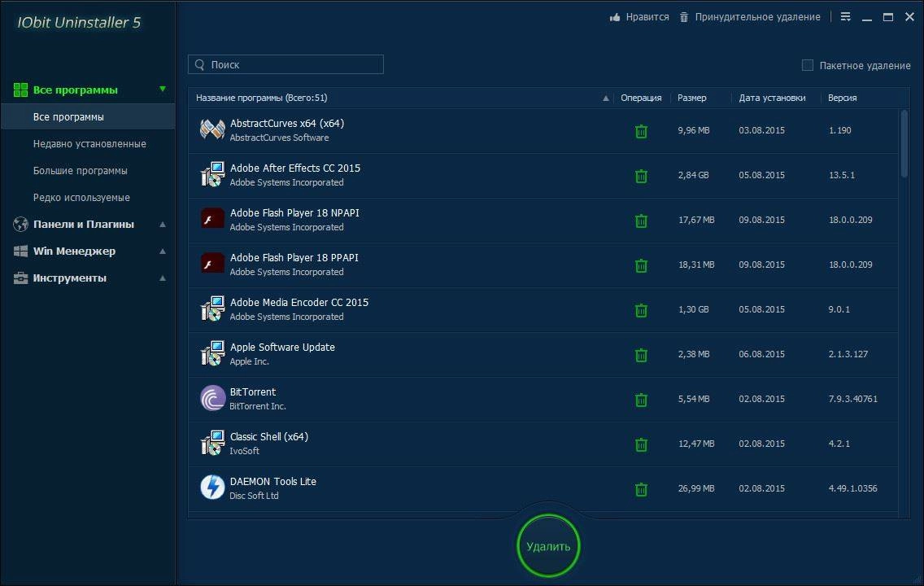Sort by Дата установки column header

(x=772, y=98)
